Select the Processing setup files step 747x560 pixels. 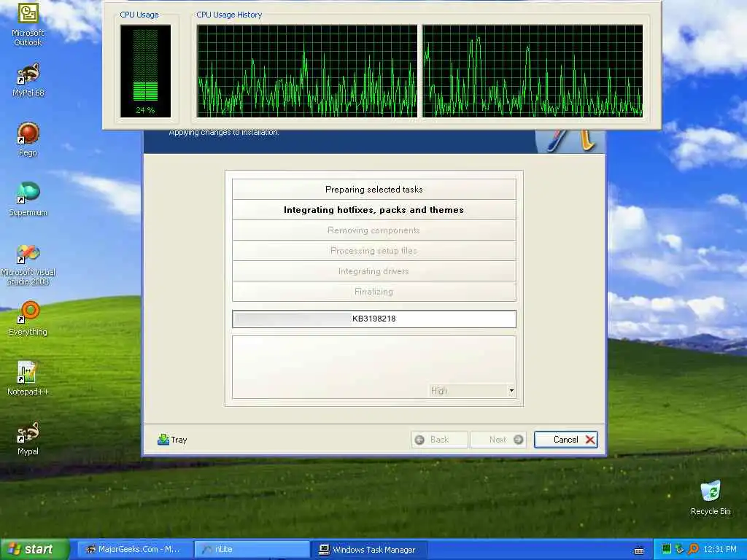click(374, 251)
